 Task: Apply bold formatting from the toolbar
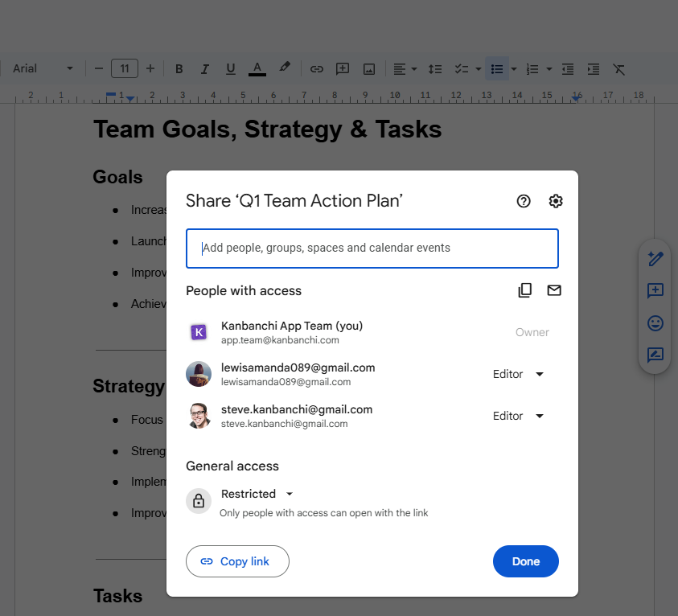pyautogui.click(x=179, y=68)
